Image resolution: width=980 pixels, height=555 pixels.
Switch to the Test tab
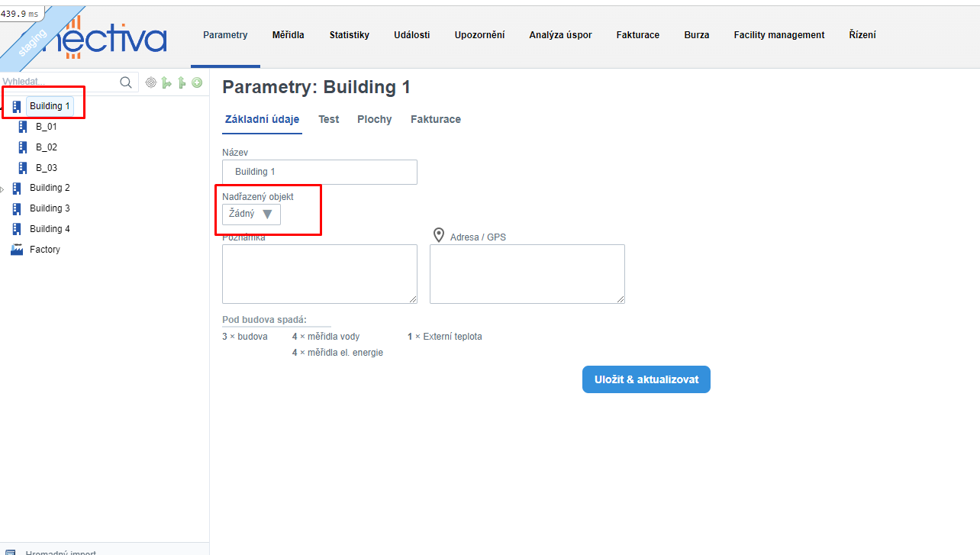tap(328, 119)
